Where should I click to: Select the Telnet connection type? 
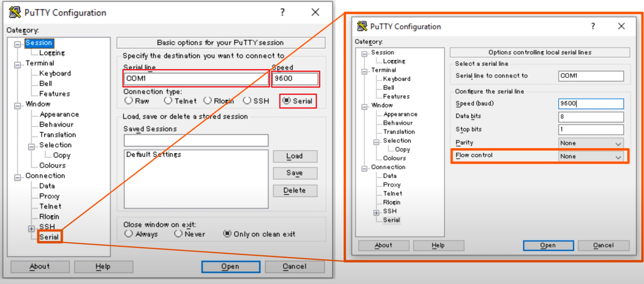pos(168,101)
